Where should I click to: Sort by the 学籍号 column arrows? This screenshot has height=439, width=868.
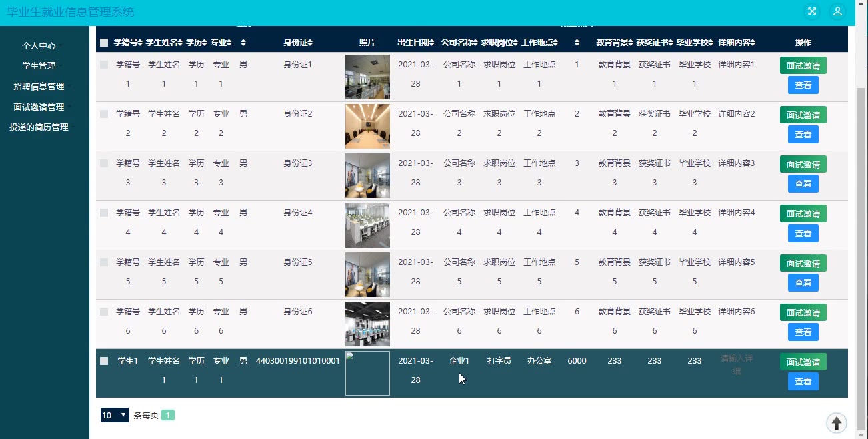(140, 43)
